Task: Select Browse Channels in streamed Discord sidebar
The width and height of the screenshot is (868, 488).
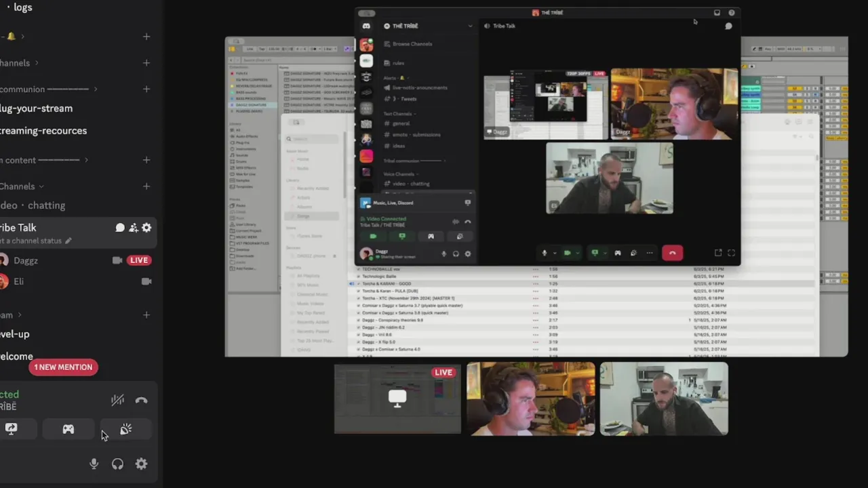Action: pyautogui.click(x=412, y=44)
